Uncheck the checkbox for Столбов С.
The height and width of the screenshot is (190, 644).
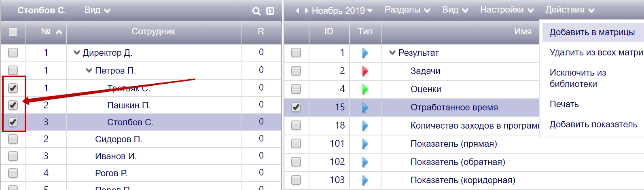coord(13,122)
